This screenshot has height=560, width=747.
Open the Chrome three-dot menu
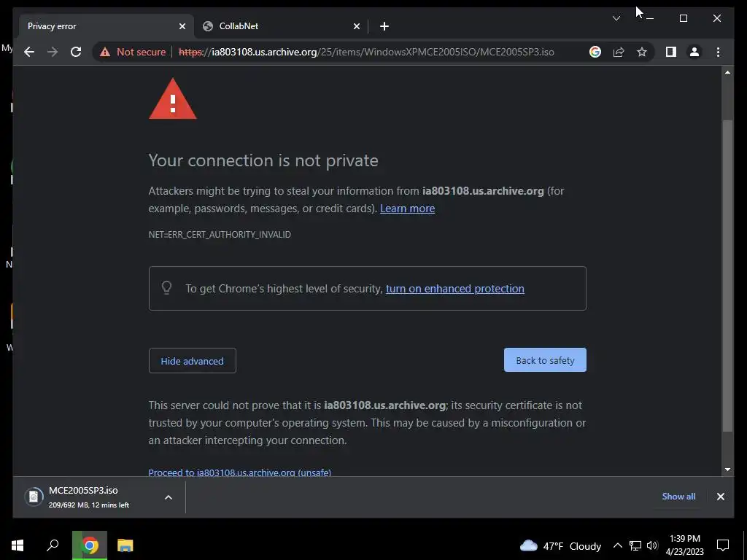point(718,52)
